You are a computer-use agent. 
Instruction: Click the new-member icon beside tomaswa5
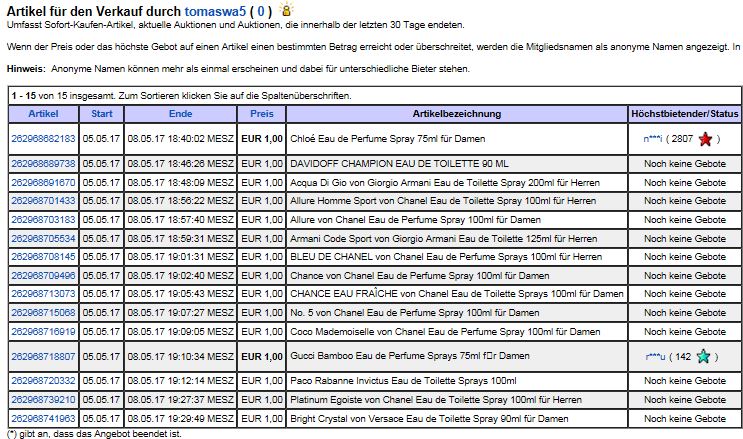click(286, 10)
